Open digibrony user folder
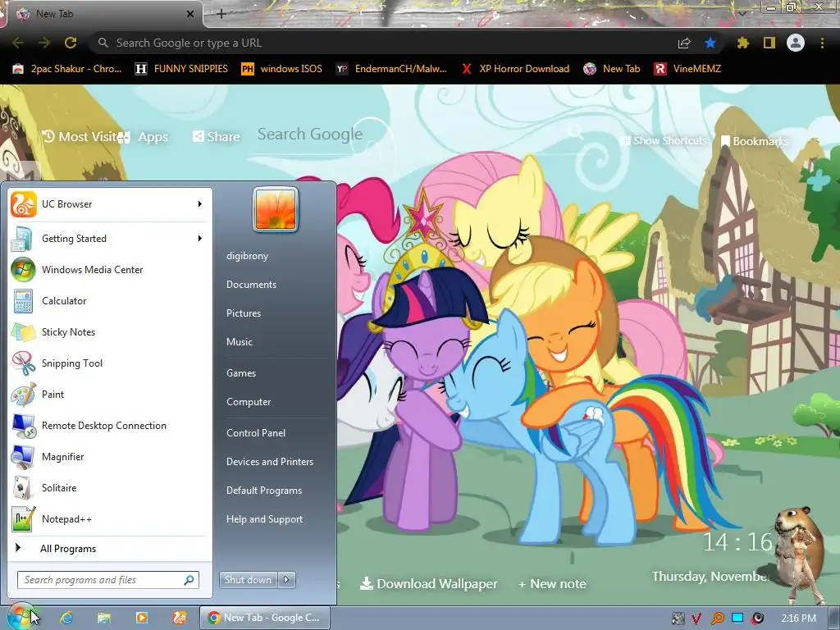The width and height of the screenshot is (840, 630). coord(247,256)
